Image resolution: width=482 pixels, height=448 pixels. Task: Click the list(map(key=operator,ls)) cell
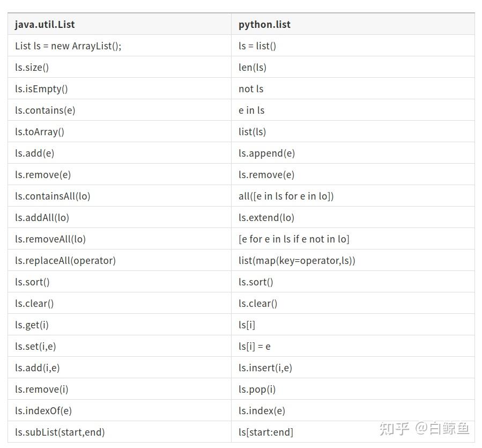click(297, 260)
